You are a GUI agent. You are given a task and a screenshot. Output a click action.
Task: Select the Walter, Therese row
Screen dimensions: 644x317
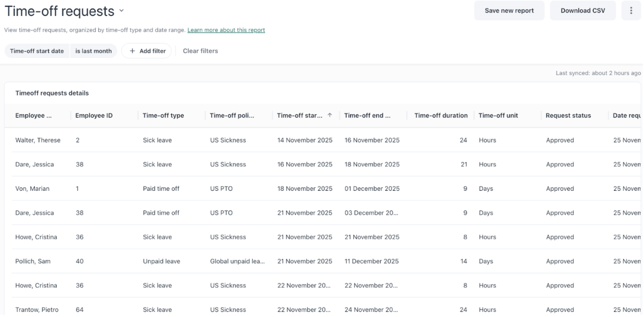click(38, 140)
